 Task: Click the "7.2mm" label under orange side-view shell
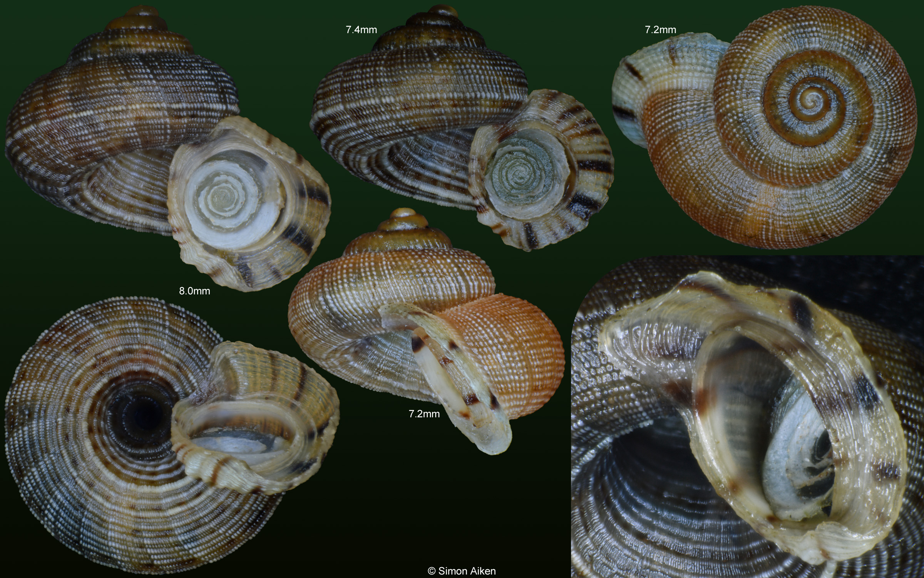pyautogui.click(x=424, y=414)
